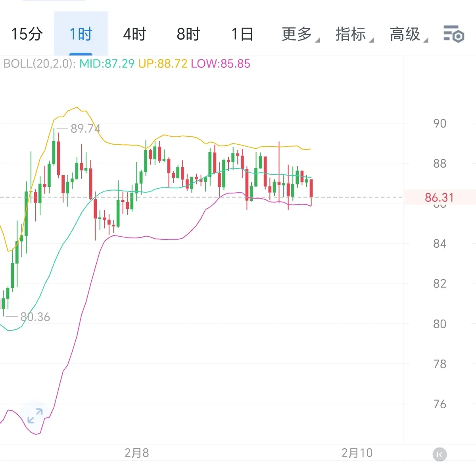Open the 更多 timeframes dropdown
476x463 pixels.
click(x=300, y=34)
